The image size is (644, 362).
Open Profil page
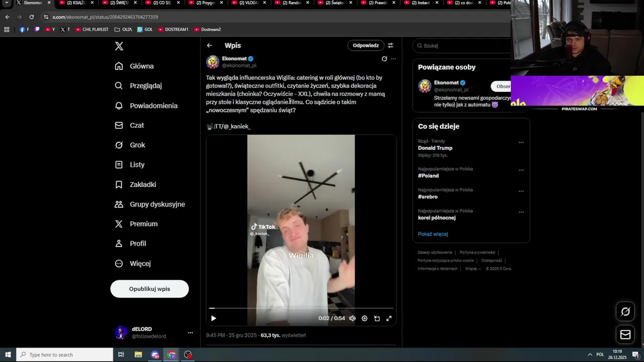pyautogui.click(x=130, y=243)
